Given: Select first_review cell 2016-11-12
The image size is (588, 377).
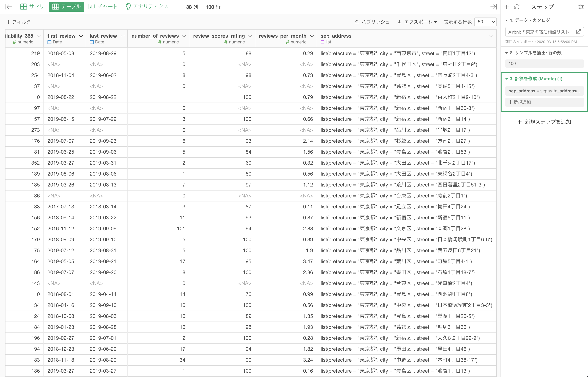Looking at the screenshot, I should [65, 229].
